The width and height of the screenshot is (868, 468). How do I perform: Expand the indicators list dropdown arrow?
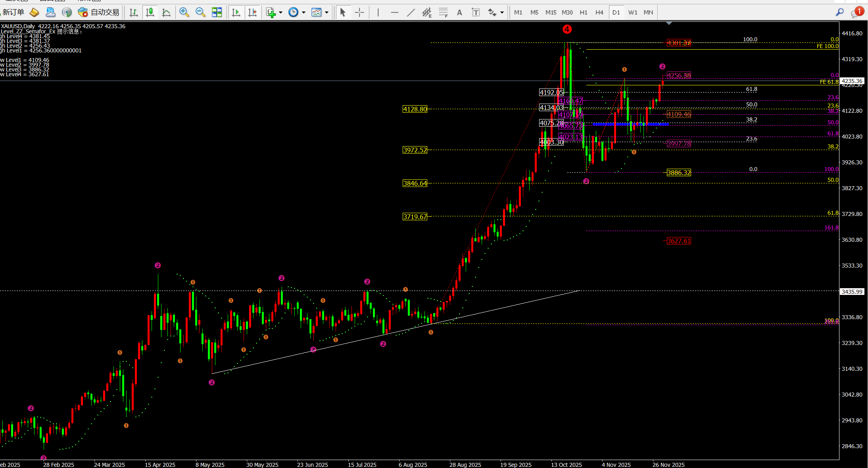pos(280,12)
